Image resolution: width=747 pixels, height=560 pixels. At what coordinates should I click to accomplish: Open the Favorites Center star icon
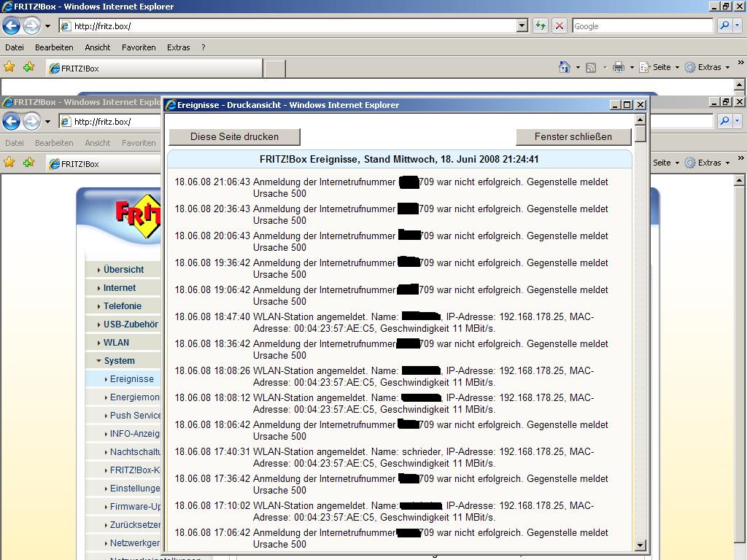(9, 67)
